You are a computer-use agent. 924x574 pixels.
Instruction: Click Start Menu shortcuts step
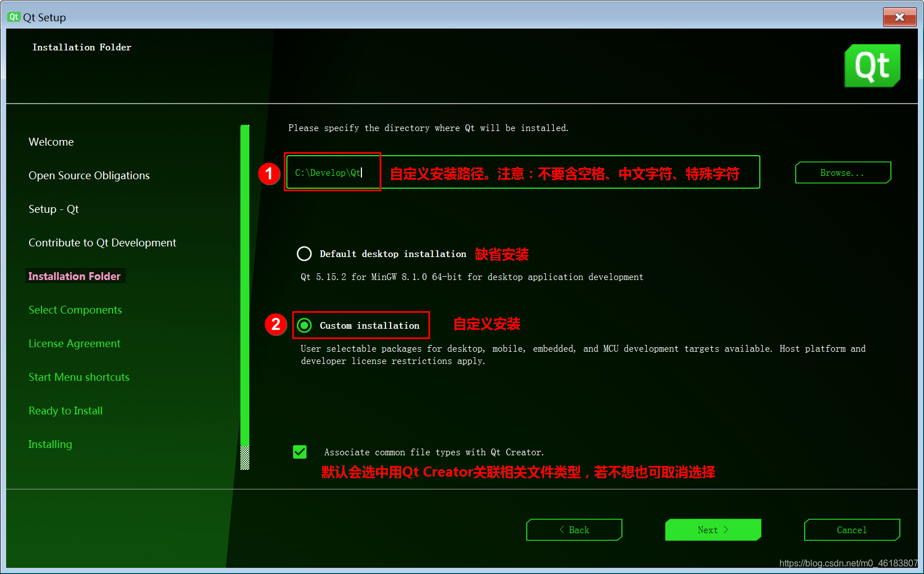pos(79,377)
